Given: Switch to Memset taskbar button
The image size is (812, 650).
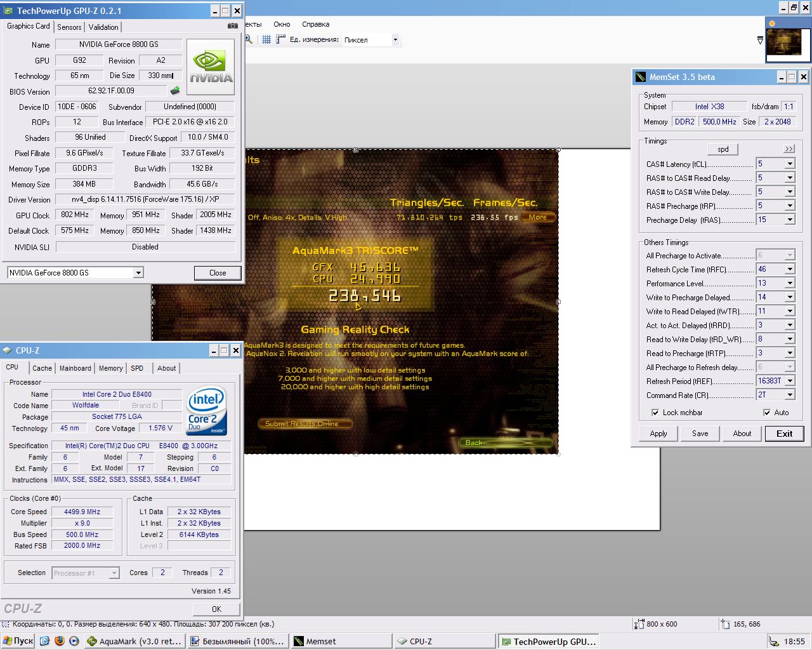Looking at the screenshot, I should coord(341,641).
